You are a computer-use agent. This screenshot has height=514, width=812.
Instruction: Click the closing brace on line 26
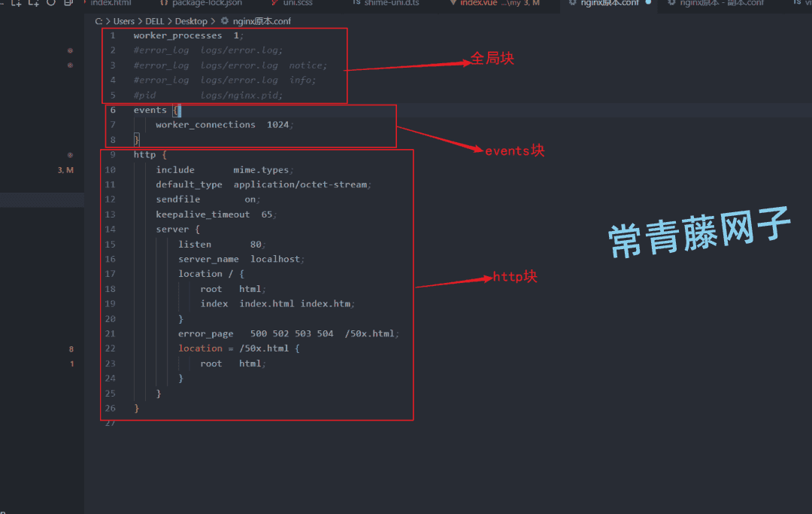point(137,409)
